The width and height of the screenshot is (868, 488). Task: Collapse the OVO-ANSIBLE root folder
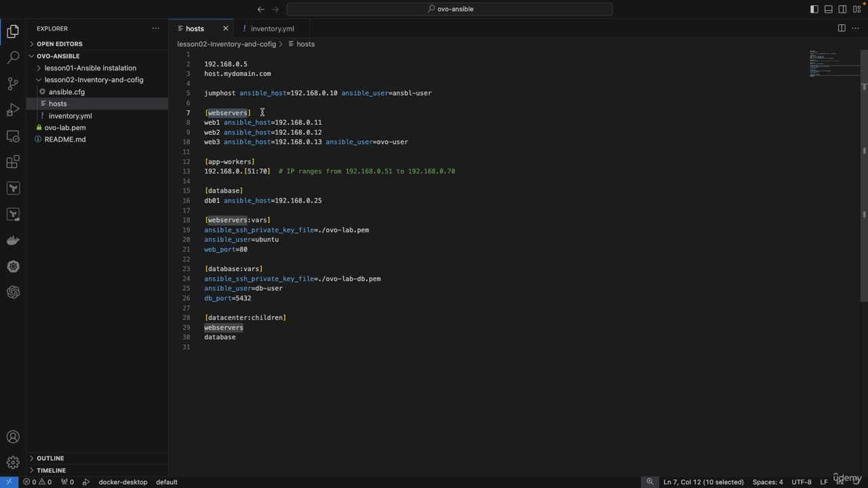pyautogui.click(x=58, y=56)
